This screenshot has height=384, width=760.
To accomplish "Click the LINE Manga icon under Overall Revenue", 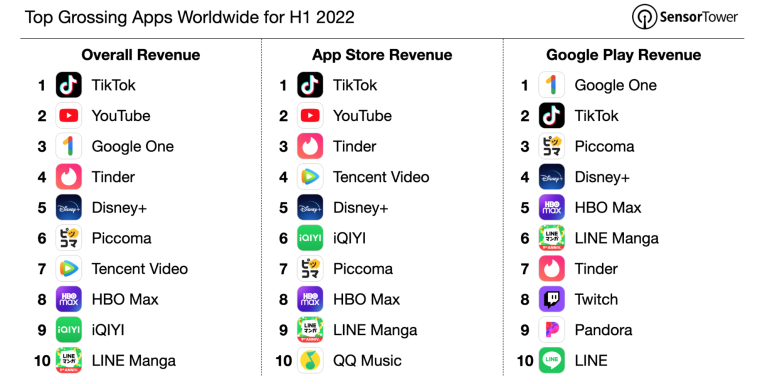I will click(68, 360).
